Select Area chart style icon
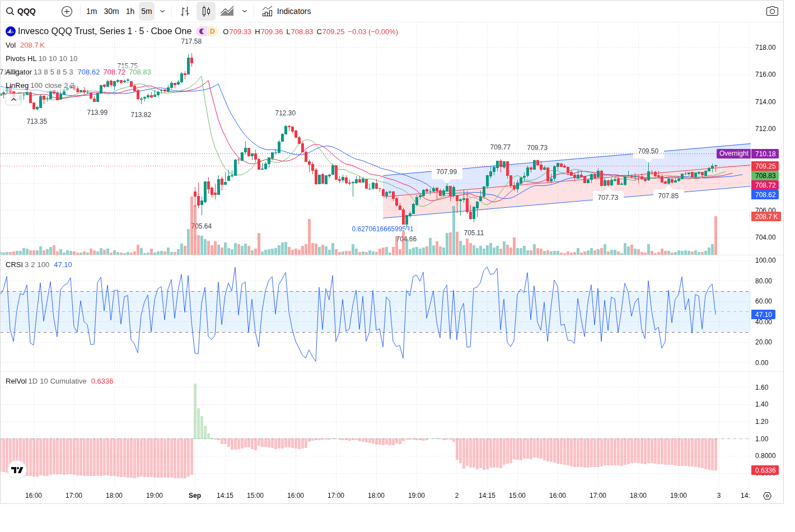 (x=227, y=11)
